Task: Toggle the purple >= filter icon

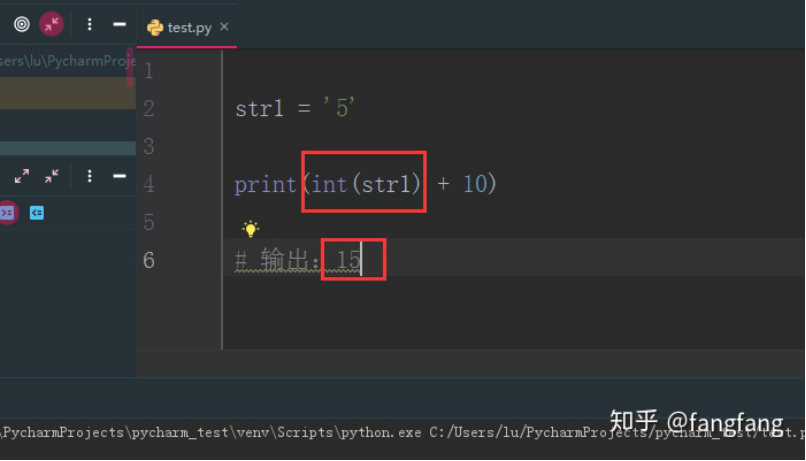Action: click(7, 212)
